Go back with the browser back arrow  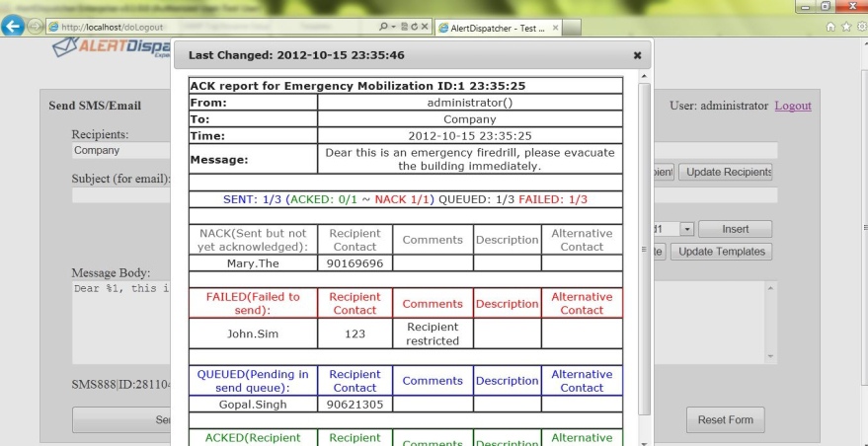tap(12, 26)
